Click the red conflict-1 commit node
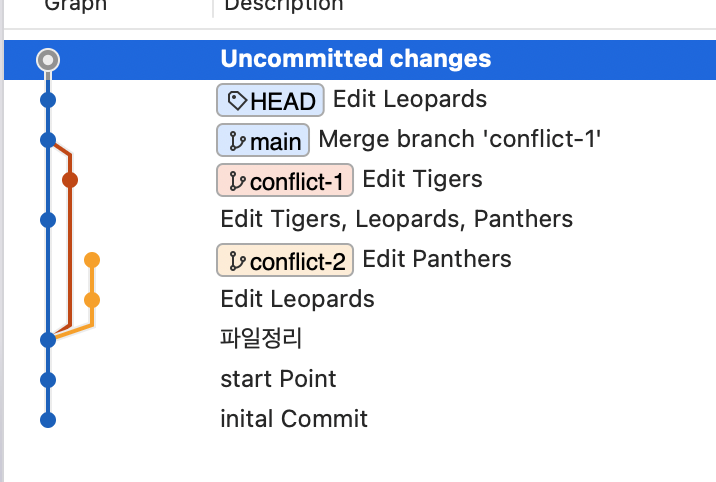Viewport: 716px width, 482px height. pyautogui.click(x=70, y=180)
